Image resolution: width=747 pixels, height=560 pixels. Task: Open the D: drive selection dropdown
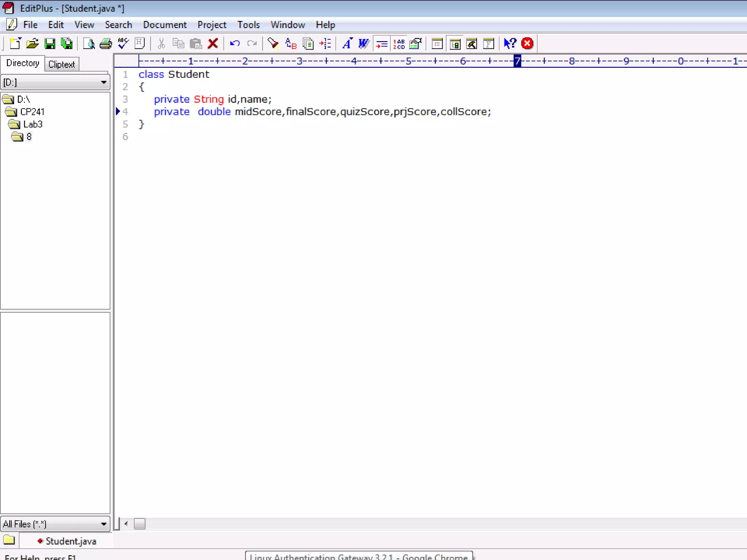click(104, 82)
